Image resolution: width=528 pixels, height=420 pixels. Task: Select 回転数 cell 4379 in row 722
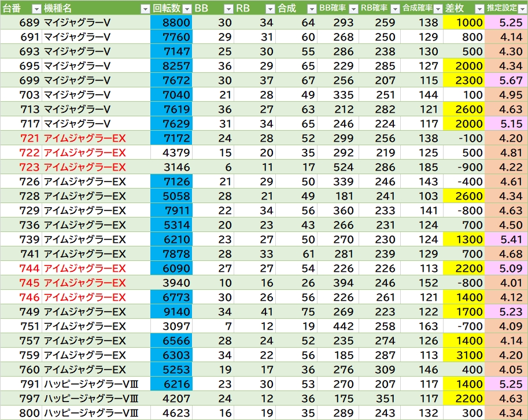[171, 153]
